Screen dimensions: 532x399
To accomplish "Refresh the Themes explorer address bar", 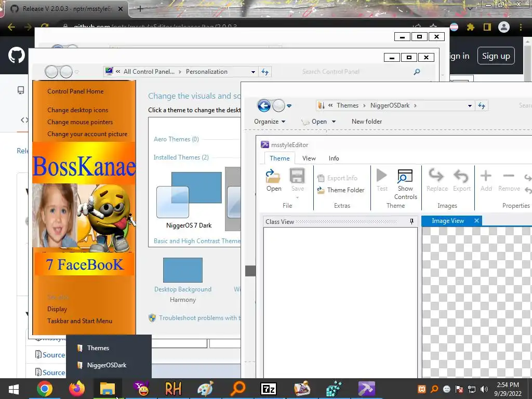I will coord(482,105).
